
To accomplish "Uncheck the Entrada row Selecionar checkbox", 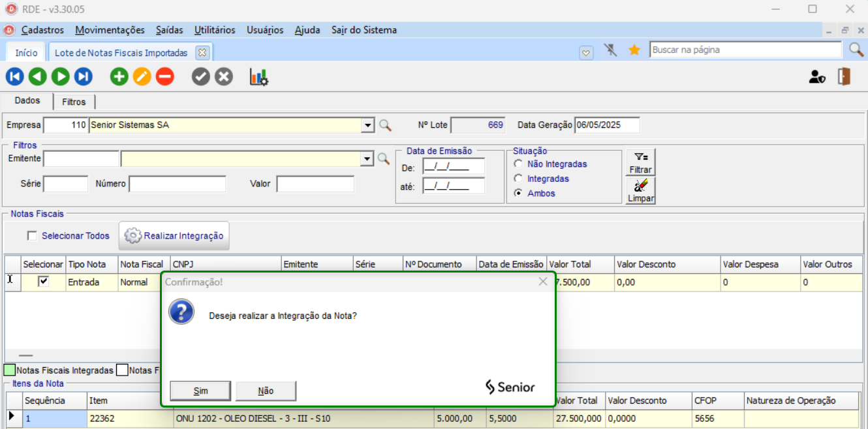I will pyautogui.click(x=44, y=282).
